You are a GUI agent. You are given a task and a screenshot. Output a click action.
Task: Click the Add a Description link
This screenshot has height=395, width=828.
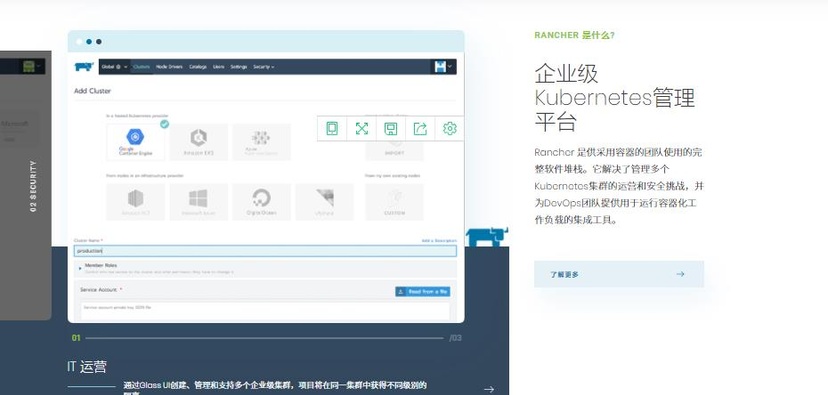point(439,240)
